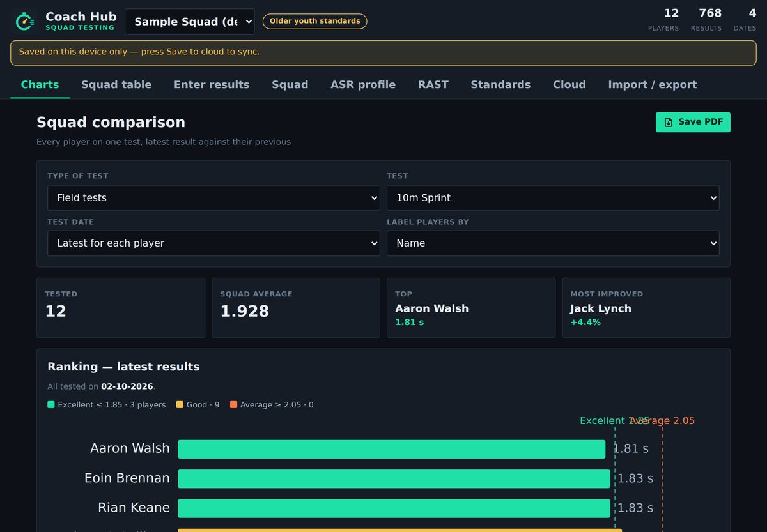Click the Top performer Aaron Walsh card
Viewport: 767px width, 532px height.
point(471,308)
